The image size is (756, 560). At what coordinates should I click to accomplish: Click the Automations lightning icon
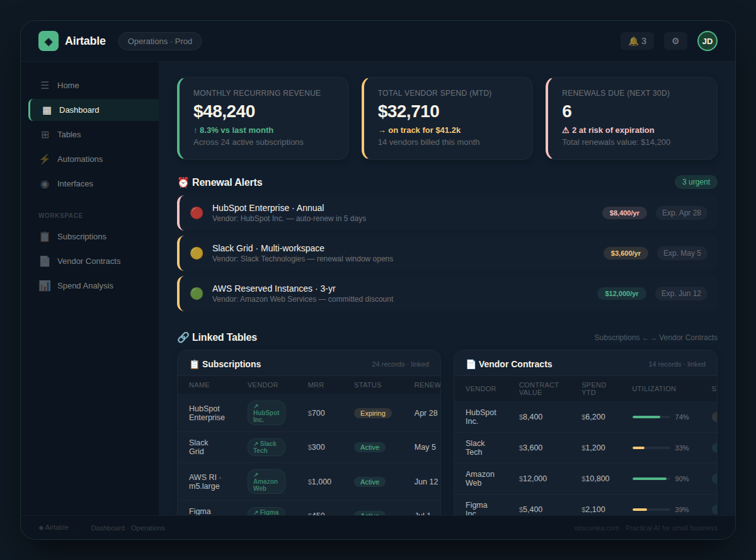pyautogui.click(x=45, y=159)
